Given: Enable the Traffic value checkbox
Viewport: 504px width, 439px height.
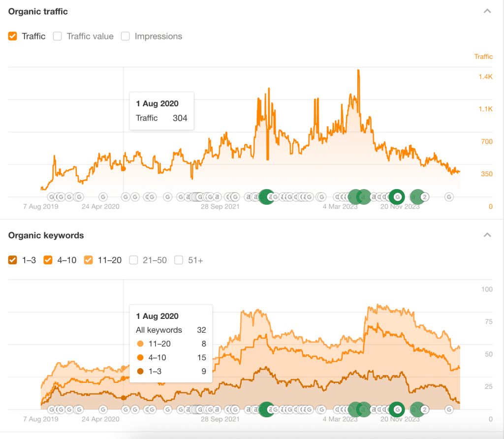Looking at the screenshot, I should pyautogui.click(x=57, y=36).
